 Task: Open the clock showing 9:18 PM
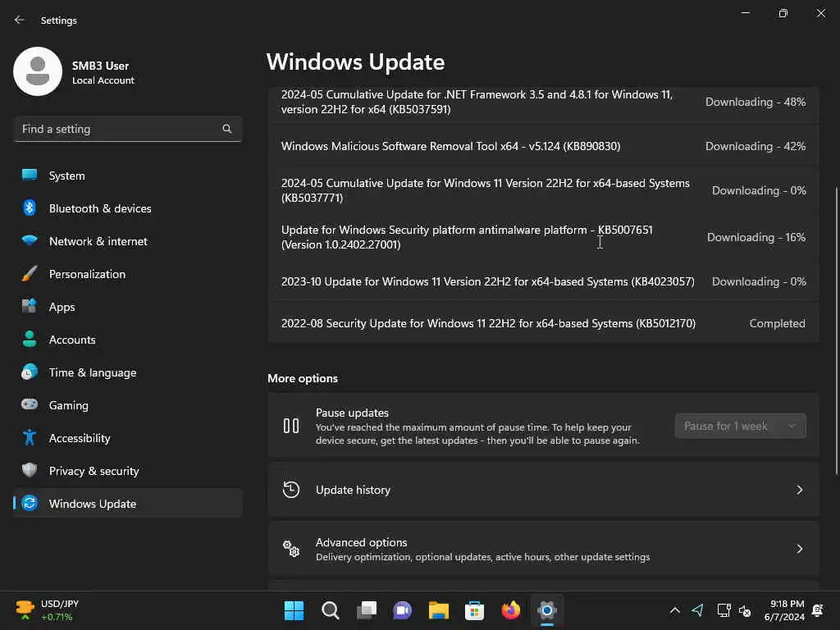point(784,610)
